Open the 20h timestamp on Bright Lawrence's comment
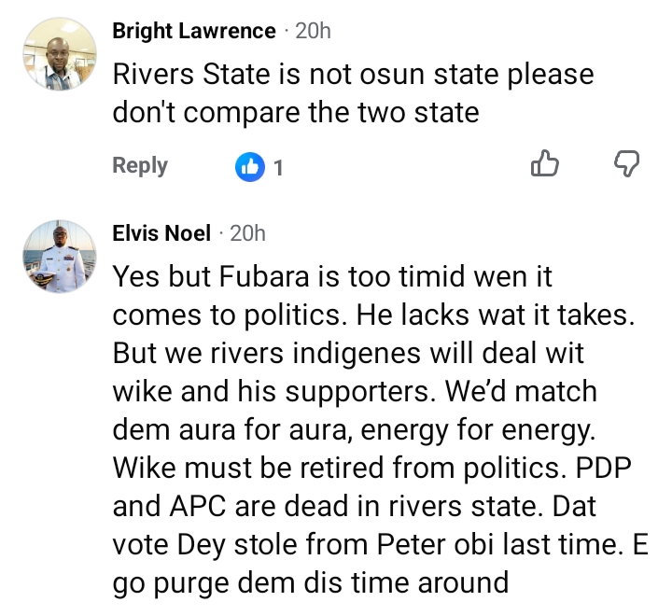This screenshot has width=672, height=616. [313, 32]
